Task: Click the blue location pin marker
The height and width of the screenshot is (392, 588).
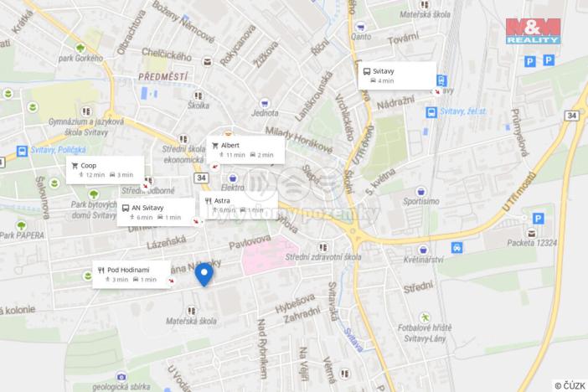Action: [x=204, y=275]
